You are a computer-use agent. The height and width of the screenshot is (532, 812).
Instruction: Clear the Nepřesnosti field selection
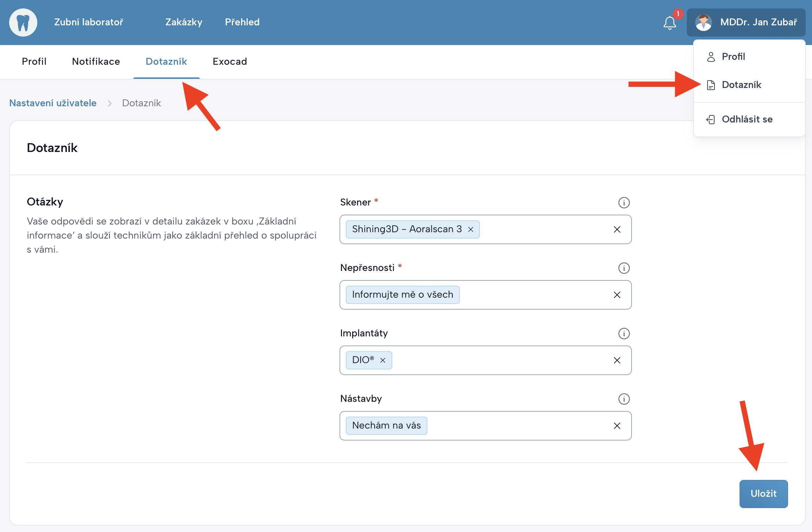coord(617,295)
